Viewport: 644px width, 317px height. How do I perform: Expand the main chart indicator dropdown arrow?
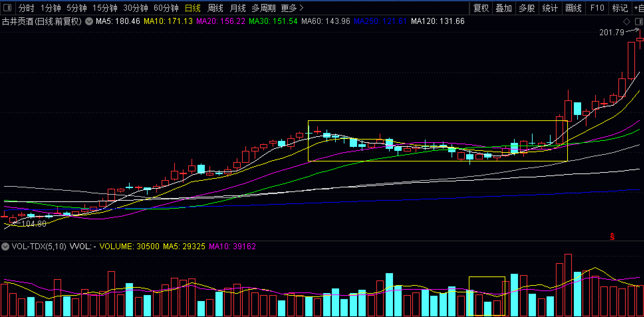tap(89, 22)
